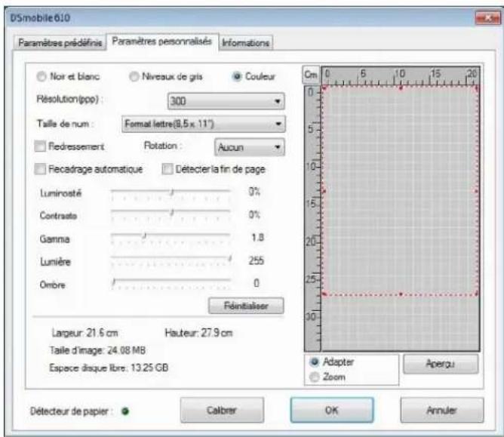
Task: Click the Largeur: 21.6 cm text
Action: (x=85, y=333)
